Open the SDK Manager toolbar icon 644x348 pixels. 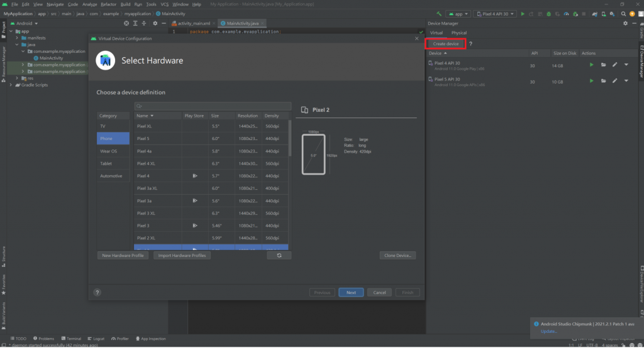point(612,14)
